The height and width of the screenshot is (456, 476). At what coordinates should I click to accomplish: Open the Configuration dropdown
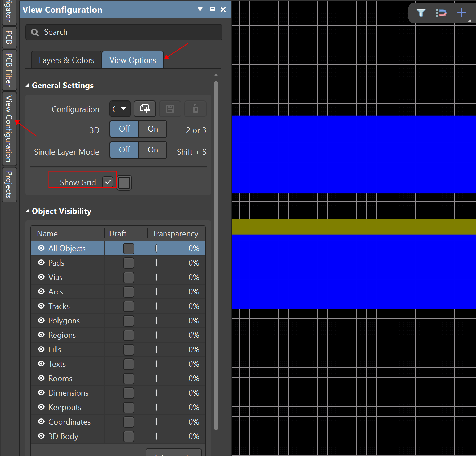click(120, 109)
